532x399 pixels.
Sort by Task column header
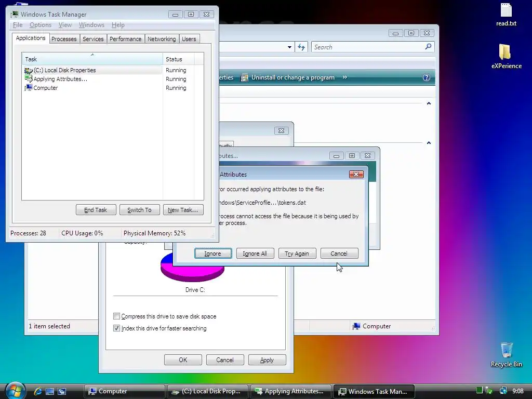[92, 59]
